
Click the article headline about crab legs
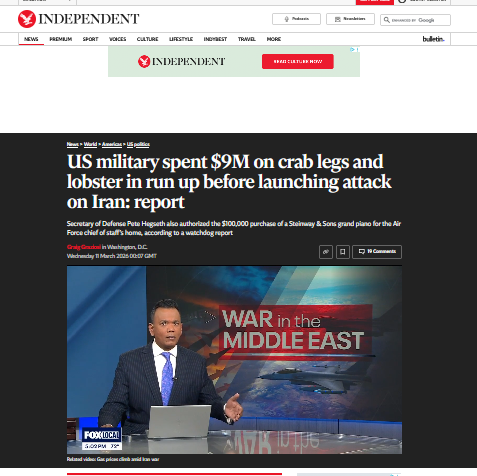point(229,182)
